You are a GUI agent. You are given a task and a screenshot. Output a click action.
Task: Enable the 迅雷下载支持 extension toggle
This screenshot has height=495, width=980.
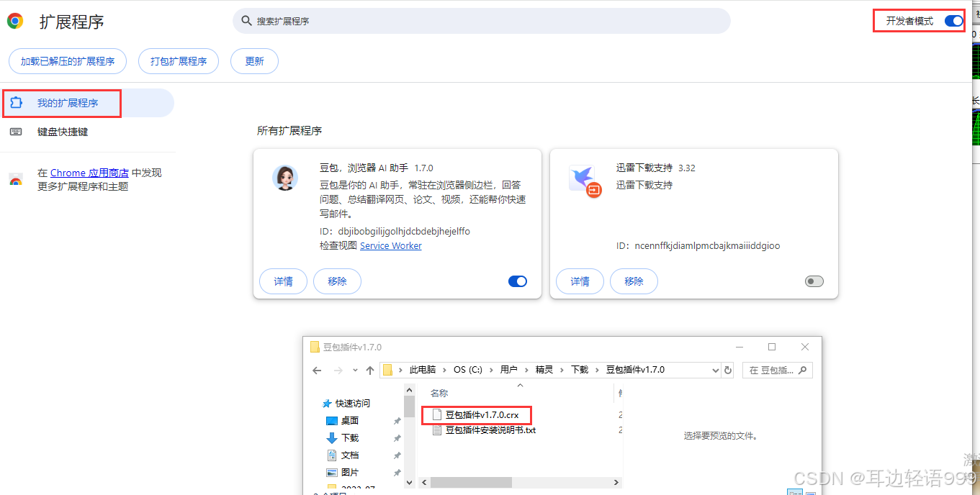tap(814, 281)
